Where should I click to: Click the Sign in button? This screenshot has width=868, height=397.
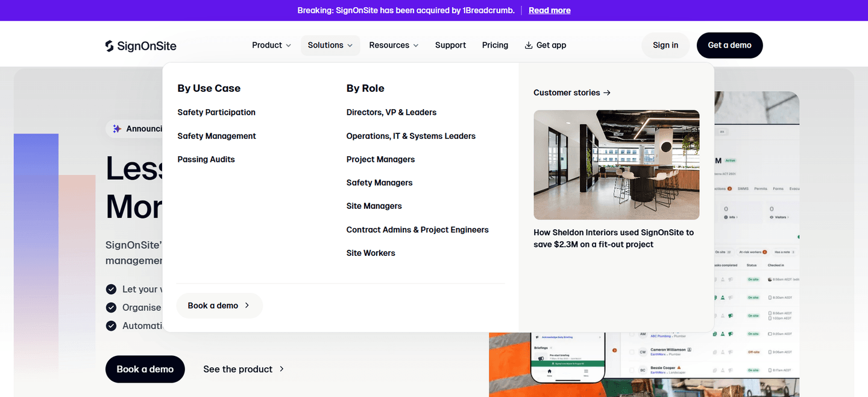[665, 45]
